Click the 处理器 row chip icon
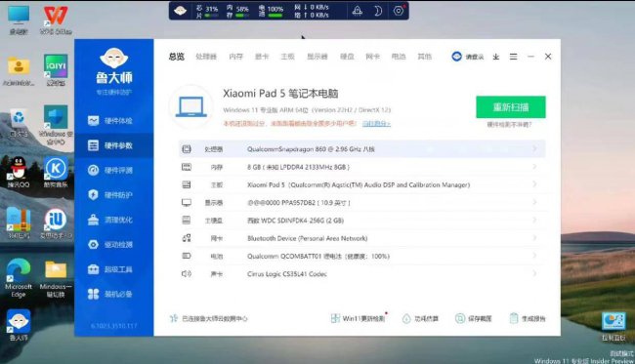Screen dimensions: 635x364 coord(187,149)
